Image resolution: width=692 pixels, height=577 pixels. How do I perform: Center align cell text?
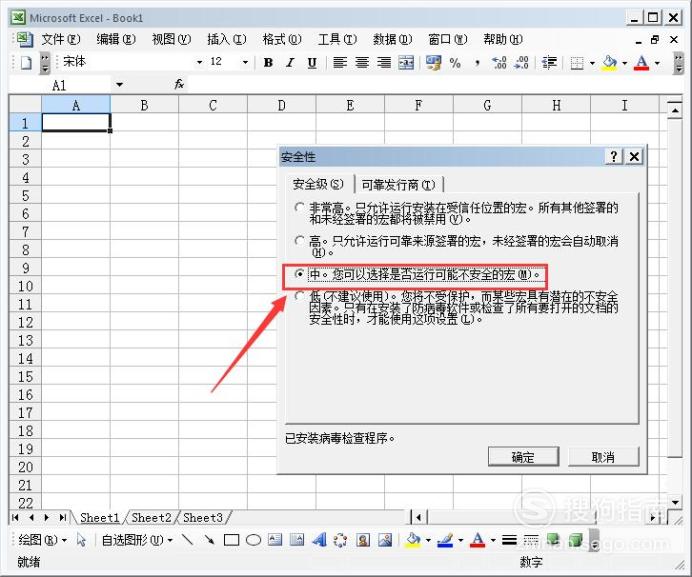point(362,63)
